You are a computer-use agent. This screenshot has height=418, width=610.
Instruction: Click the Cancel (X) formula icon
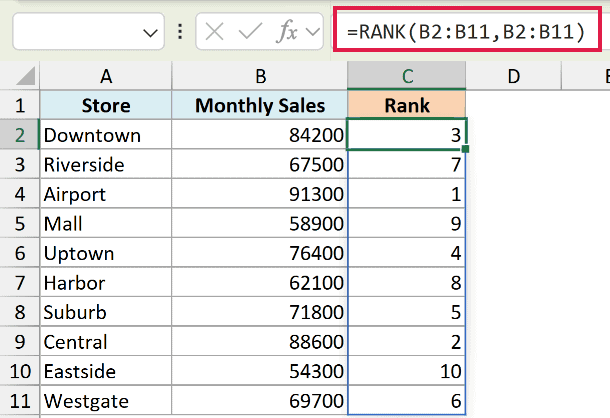[214, 32]
